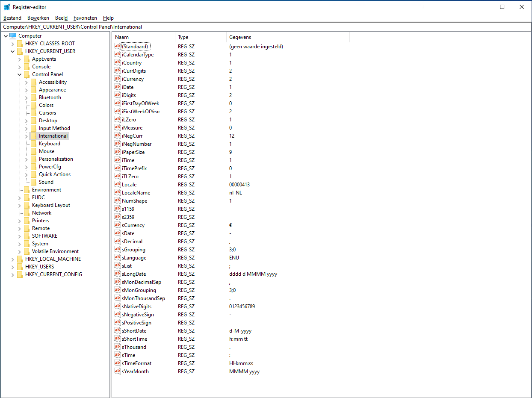Select the sMonThousandSep value name

143,298
